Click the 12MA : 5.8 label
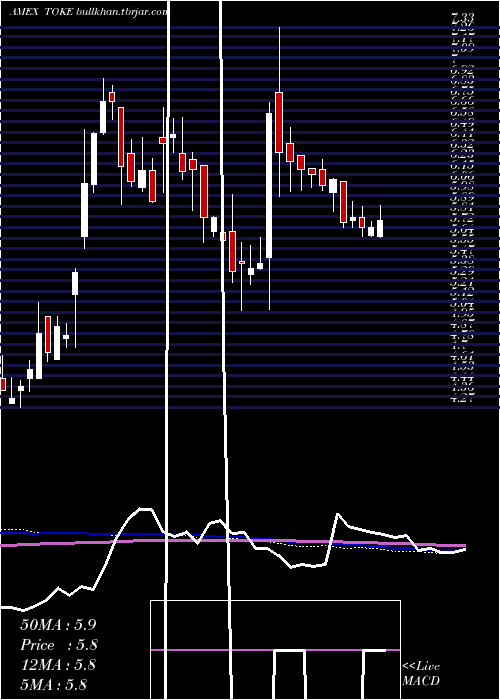 click(58, 665)
